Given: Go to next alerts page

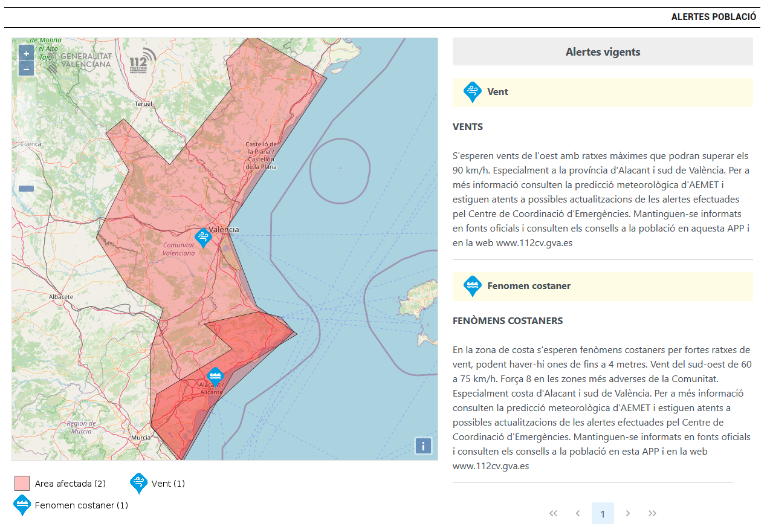Looking at the screenshot, I should pyautogui.click(x=627, y=513).
